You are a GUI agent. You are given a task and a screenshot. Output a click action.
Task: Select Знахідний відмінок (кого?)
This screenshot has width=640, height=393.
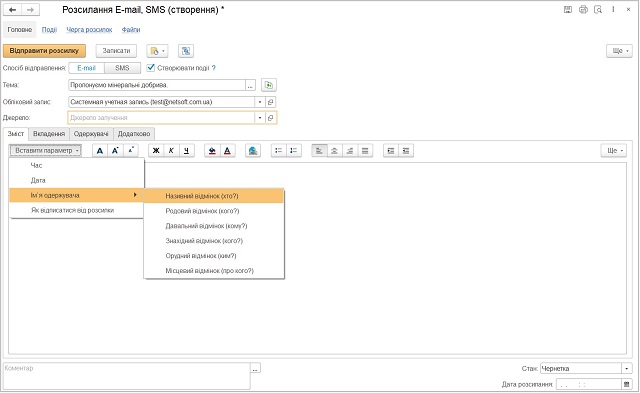tap(214, 241)
